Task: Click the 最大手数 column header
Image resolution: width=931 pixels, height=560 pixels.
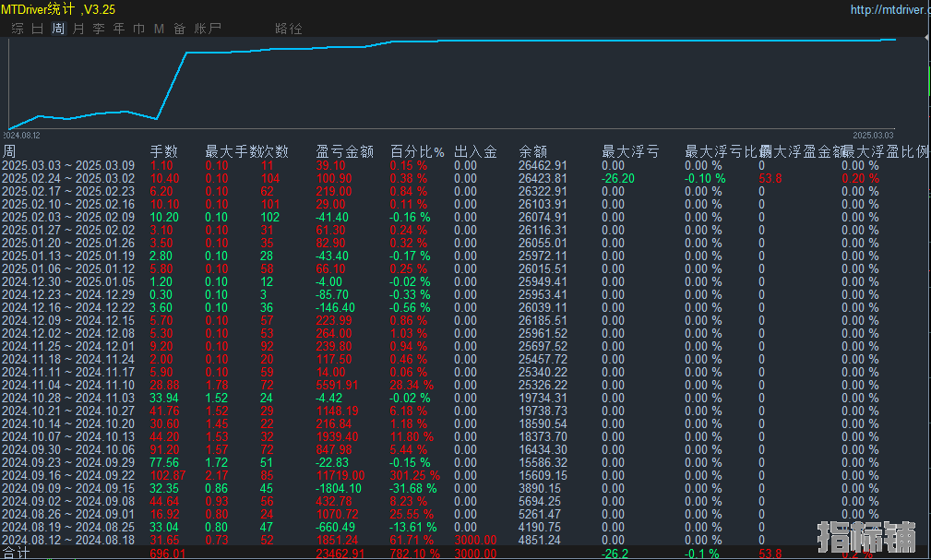Action: 233,151
